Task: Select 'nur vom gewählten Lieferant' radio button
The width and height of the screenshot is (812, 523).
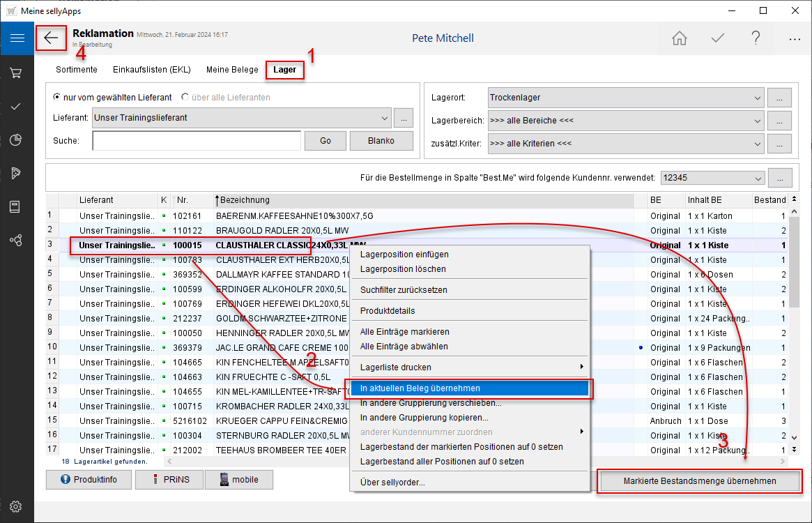Action: 57,98
